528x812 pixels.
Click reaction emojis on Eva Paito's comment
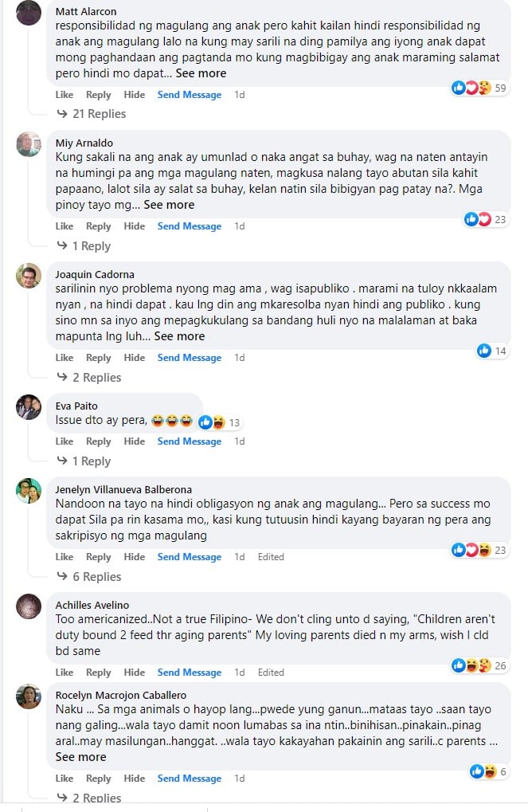211,422
